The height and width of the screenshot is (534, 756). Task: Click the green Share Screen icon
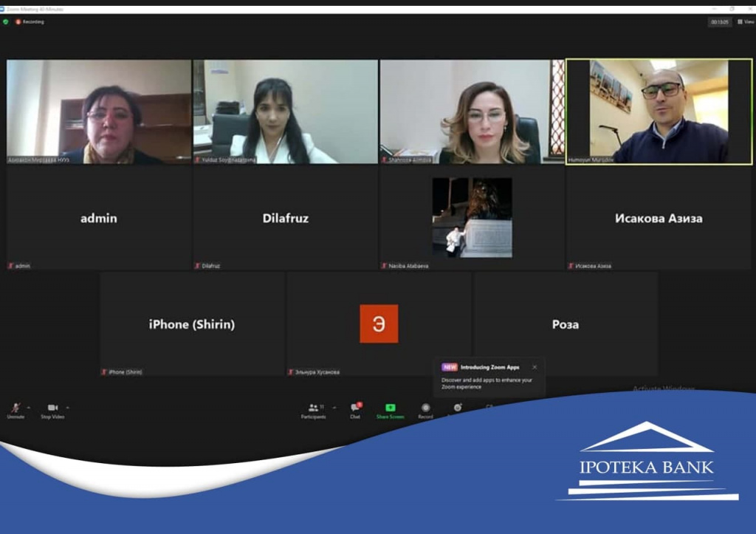click(391, 408)
